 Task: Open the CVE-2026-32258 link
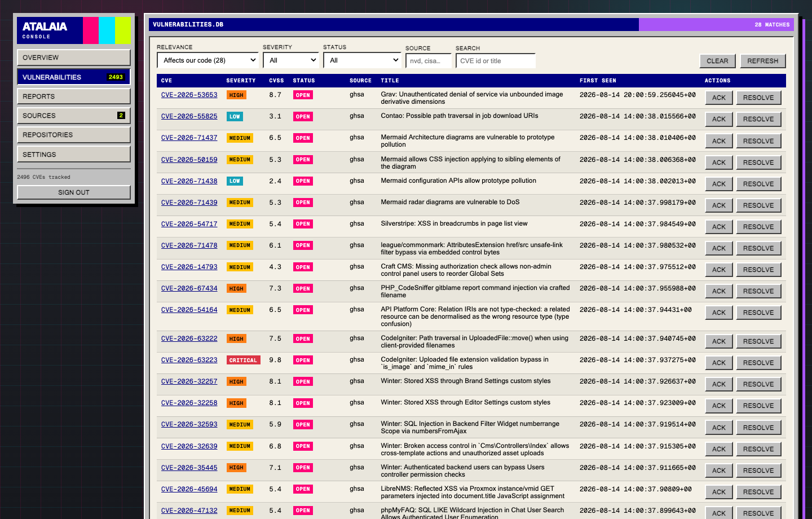tap(189, 403)
